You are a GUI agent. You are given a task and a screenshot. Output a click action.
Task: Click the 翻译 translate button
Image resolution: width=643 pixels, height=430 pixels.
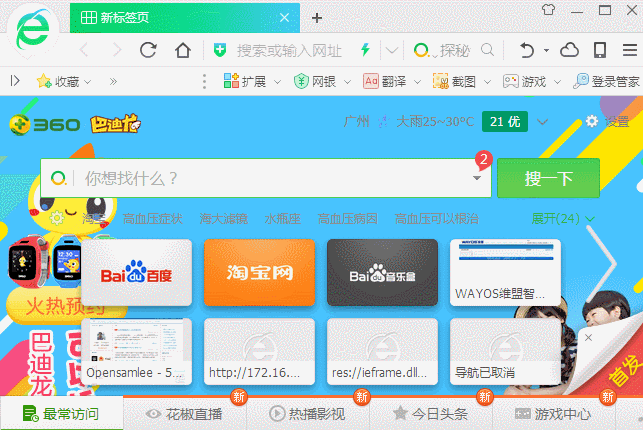point(385,81)
